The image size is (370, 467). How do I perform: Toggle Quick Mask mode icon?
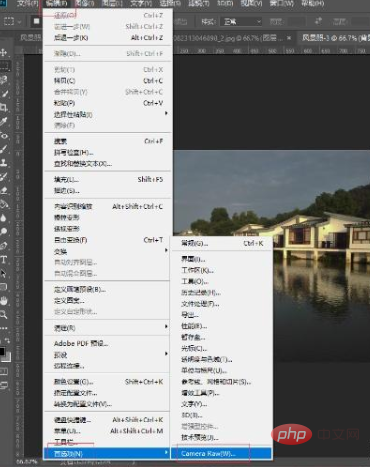[x=4, y=372]
